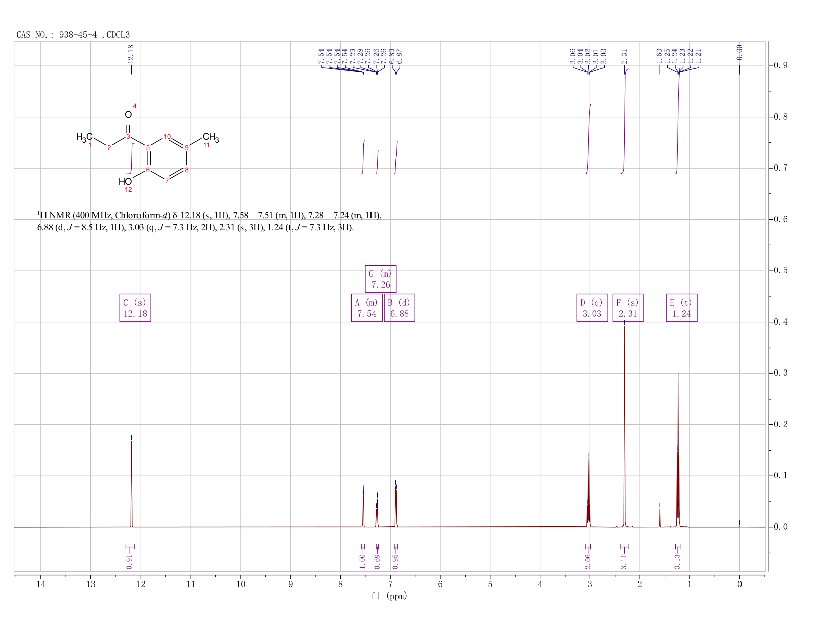
Task: Click integral value 0.69 below the 7.26 peak
Action: pos(377,561)
